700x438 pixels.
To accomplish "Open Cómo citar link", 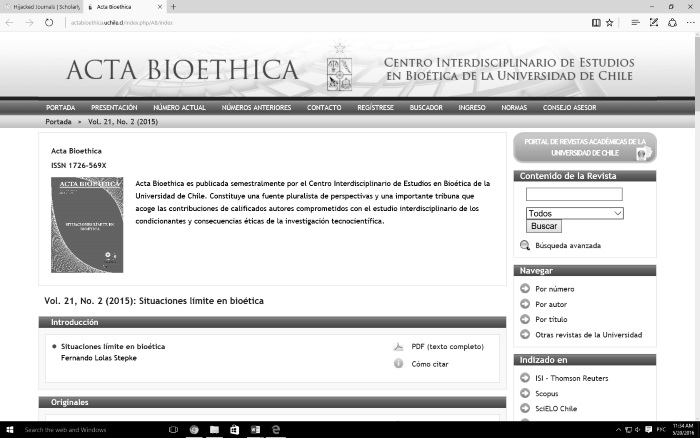I will pyautogui.click(x=430, y=364).
